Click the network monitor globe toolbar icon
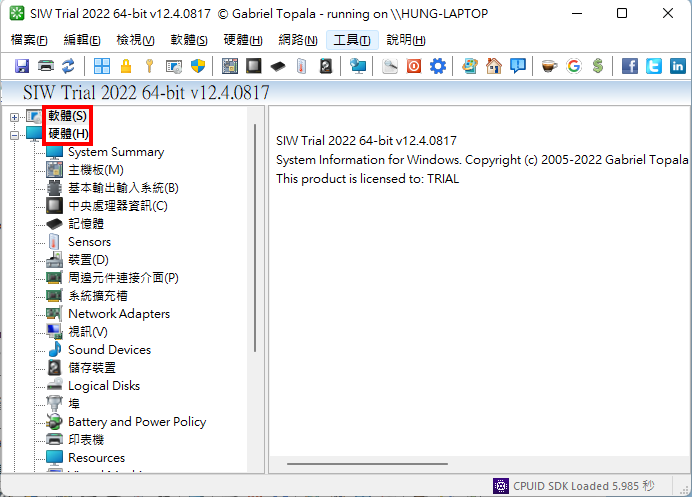Image resolution: width=696 pixels, height=500 pixels. tap(358, 67)
